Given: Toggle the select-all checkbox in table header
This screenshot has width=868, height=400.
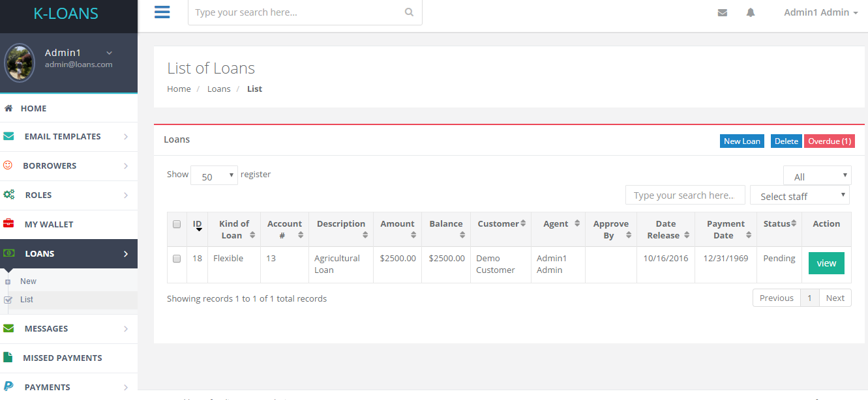Looking at the screenshot, I should 177,224.
